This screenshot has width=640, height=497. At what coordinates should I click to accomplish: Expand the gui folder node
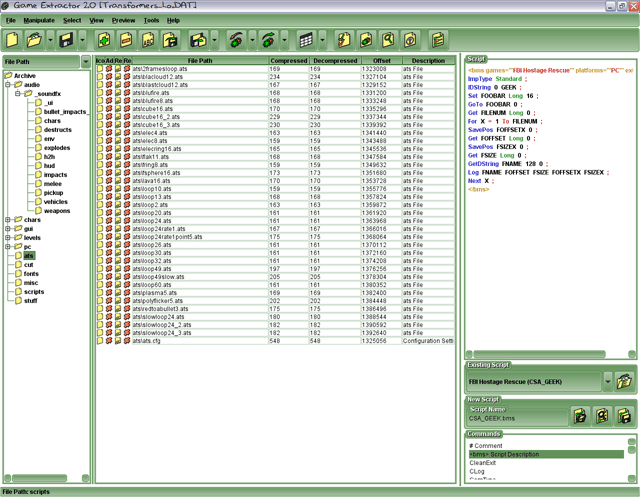[8, 229]
